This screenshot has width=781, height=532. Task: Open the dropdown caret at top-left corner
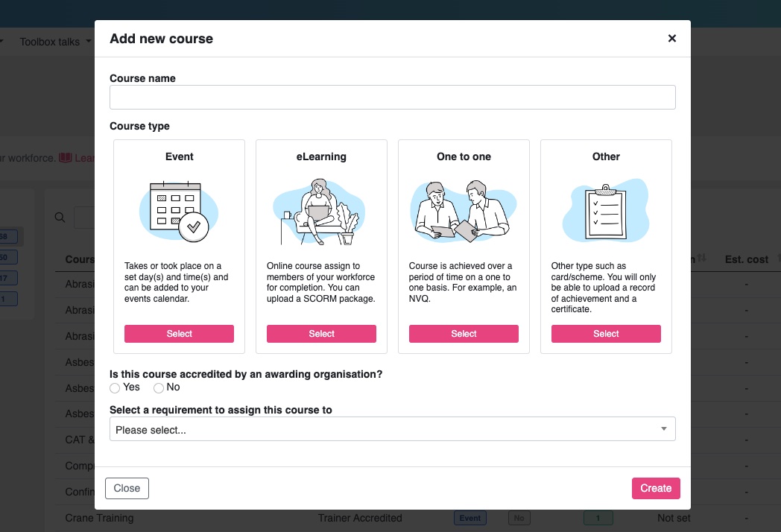3,42
